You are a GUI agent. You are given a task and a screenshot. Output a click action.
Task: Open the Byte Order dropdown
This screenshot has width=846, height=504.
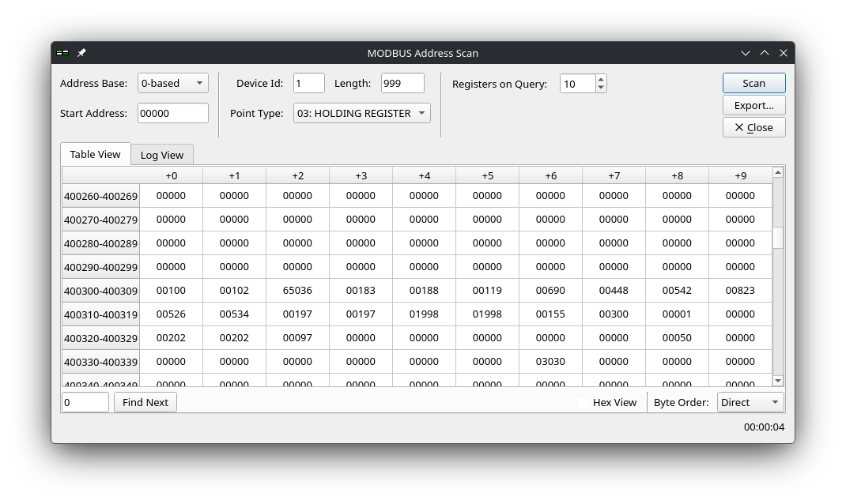point(750,402)
